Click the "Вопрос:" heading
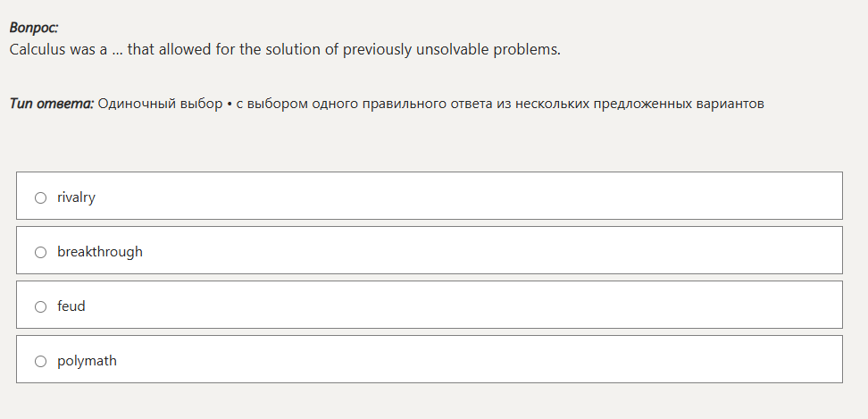The height and width of the screenshot is (419, 868). tap(34, 28)
